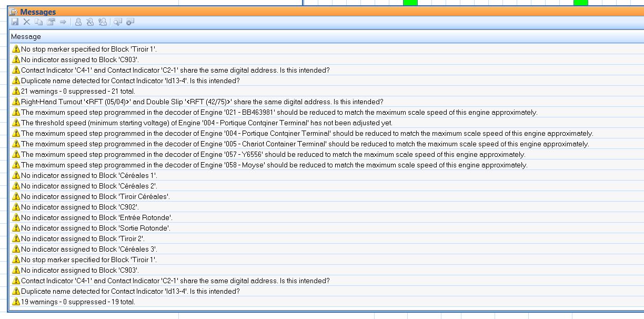This screenshot has width=644, height=319.
Task: Click the copy messages icon
Action: [x=38, y=22]
